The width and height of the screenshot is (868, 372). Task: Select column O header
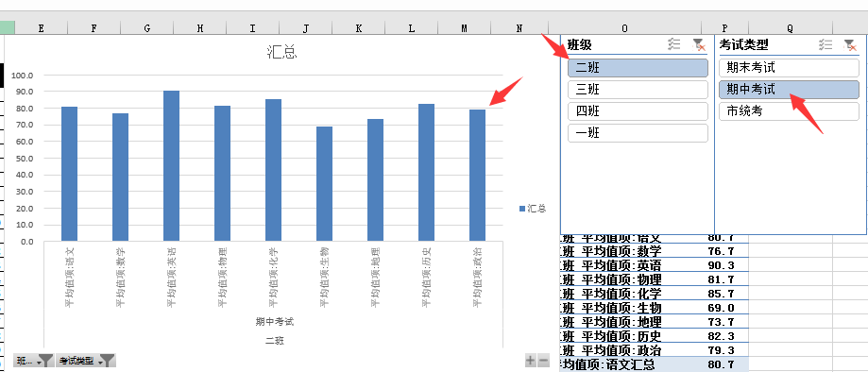click(x=625, y=28)
